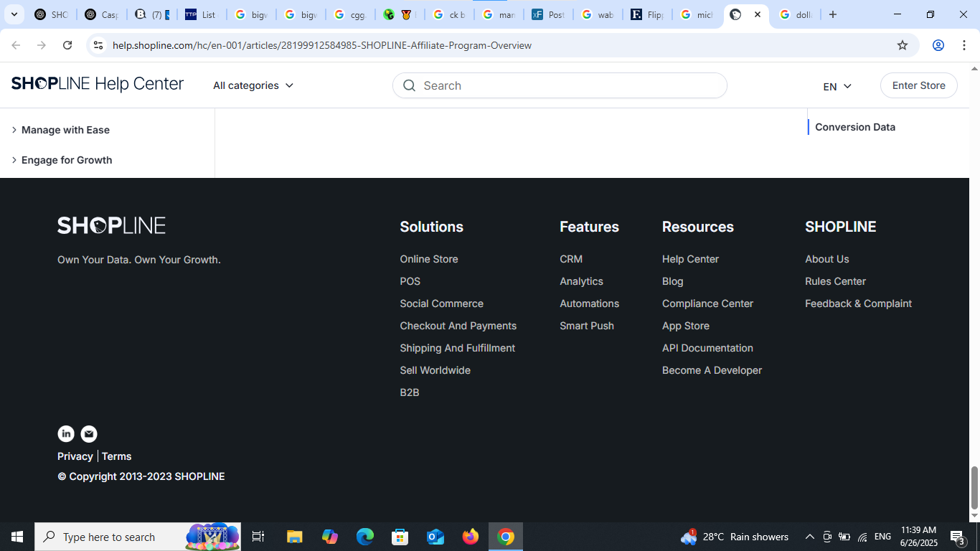Viewport: 980px width, 551px height.
Task: Open Task View in taskbar
Action: (258, 537)
